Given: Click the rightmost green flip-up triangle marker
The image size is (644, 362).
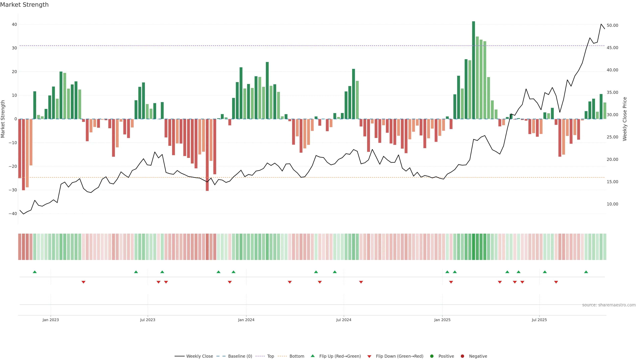Looking at the screenshot, I should point(586,272).
